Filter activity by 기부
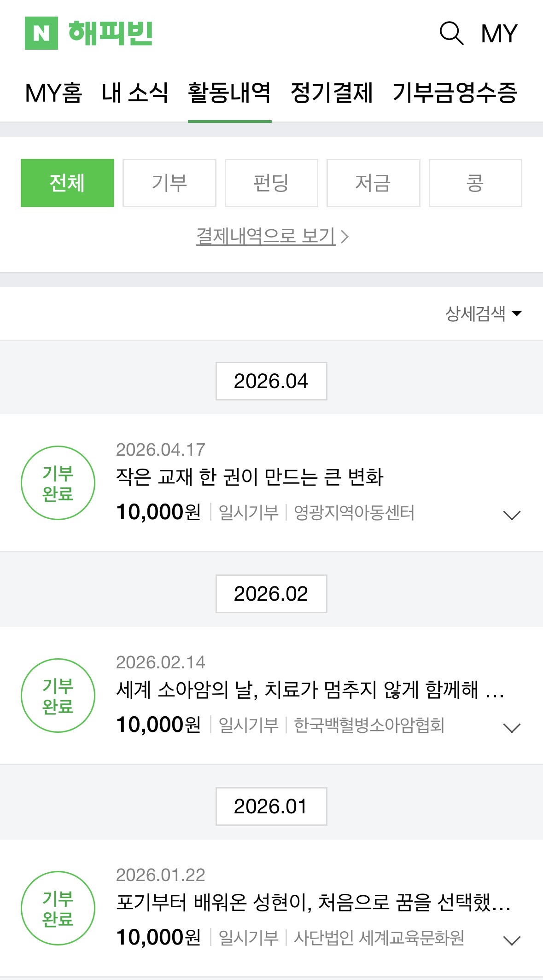The height and width of the screenshot is (980, 543). click(169, 183)
